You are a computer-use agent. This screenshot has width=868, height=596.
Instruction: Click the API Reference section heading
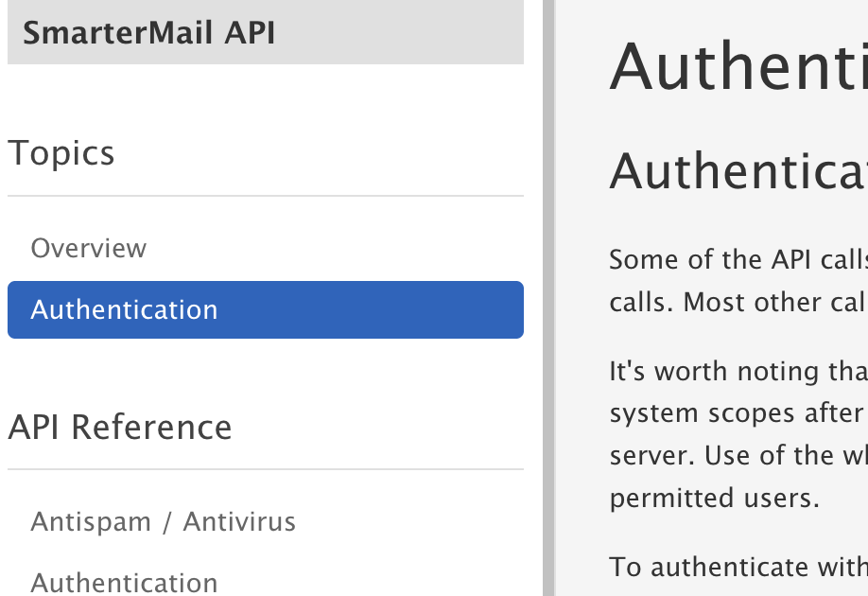pos(120,428)
